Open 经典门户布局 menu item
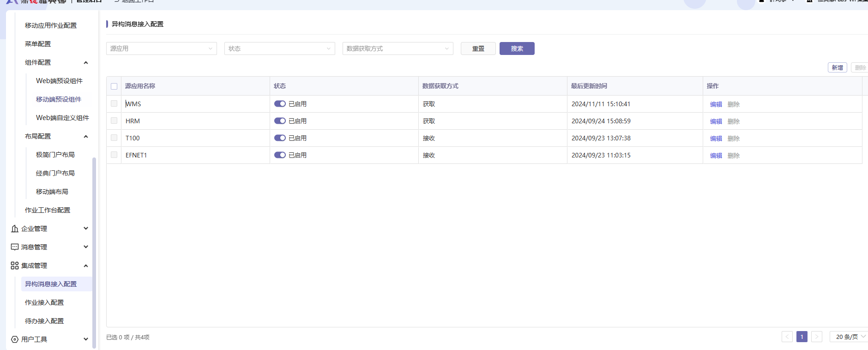The height and width of the screenshot is (350, 868). pyautogui.click(x=55, y=173)
